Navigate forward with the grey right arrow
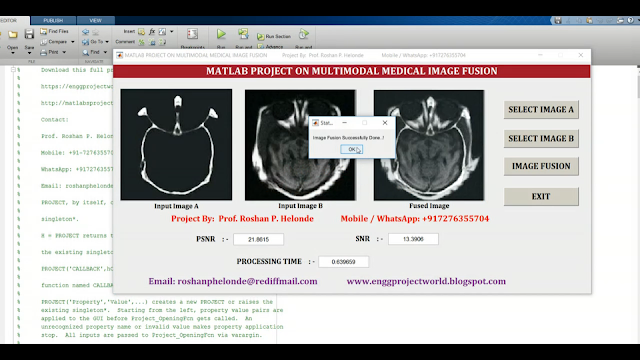The width and height of the screenshot is (640, 360). coord(96,31)
